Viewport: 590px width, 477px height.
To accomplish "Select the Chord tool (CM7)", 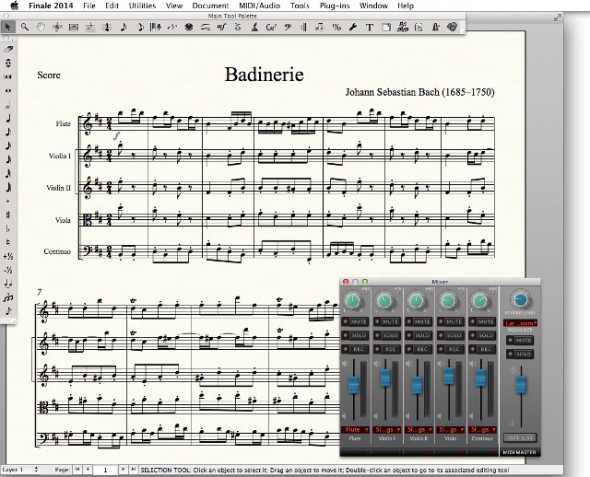I will 271,27.
